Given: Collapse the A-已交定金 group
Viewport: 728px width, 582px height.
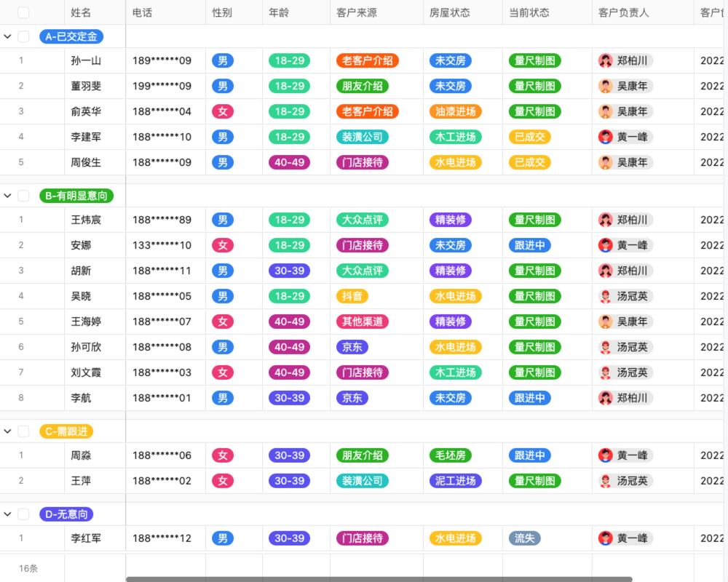Looking at the screenshot, I should tap(8, 36).
